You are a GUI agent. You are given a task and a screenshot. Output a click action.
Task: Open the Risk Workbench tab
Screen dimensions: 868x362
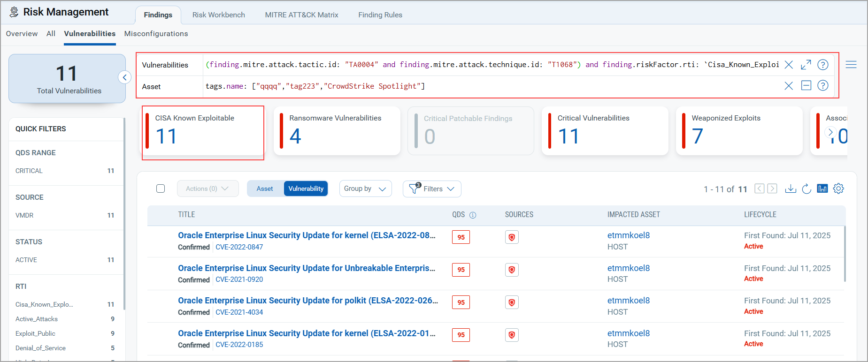pos(219,15)
